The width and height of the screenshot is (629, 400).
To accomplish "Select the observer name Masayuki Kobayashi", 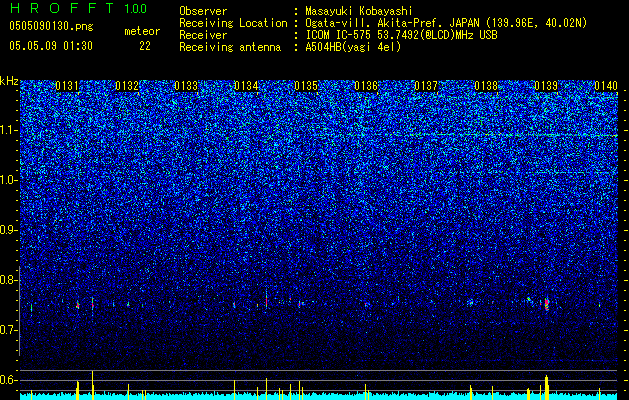I will pos(359,11).
